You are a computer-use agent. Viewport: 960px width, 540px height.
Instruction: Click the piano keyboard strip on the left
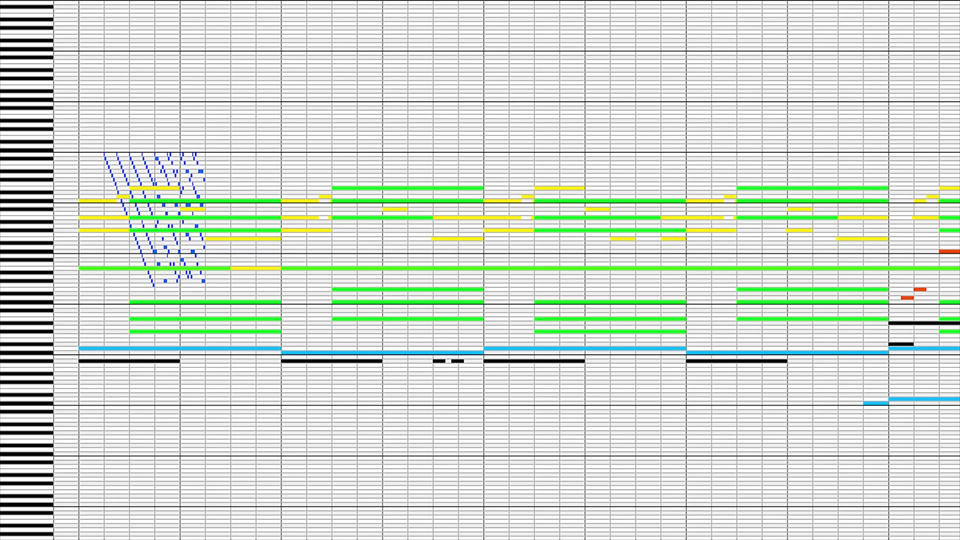pos(26,270)
